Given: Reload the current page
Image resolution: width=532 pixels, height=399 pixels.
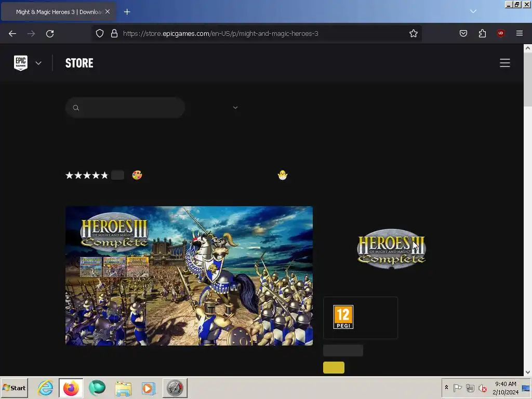Looking at the screenshot, I should pyautogui.click(x=50, y=34).
